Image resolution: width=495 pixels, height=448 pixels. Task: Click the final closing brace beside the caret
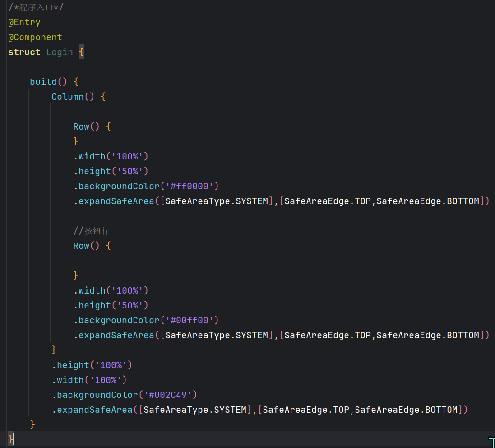11,439
